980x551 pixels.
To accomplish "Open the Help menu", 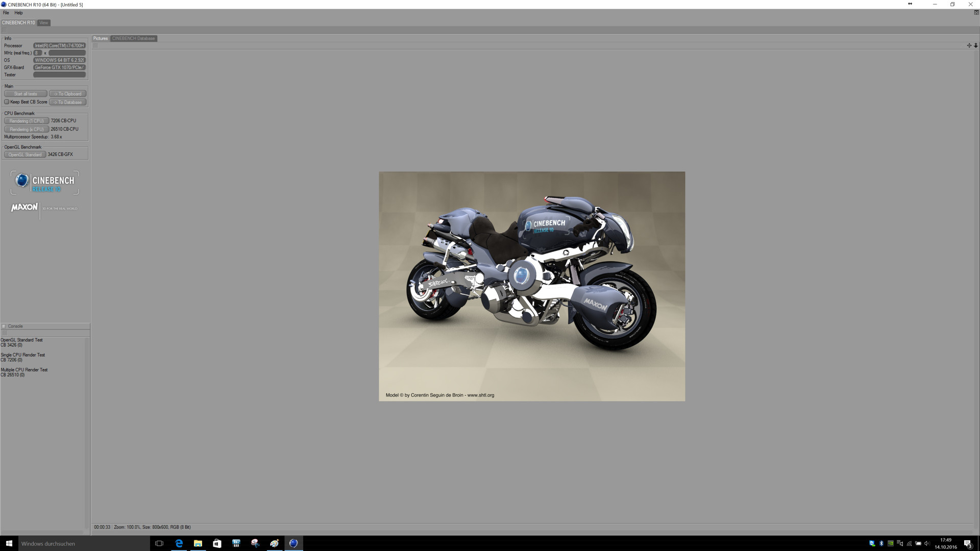I will pyautogui.click(x=18, y=13).
